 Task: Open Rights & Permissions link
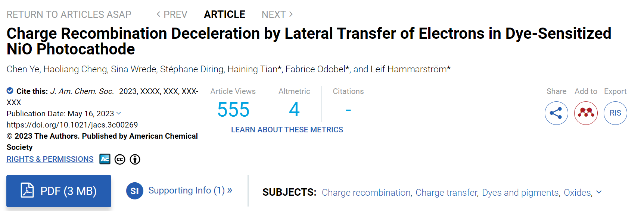pos(50,159)
